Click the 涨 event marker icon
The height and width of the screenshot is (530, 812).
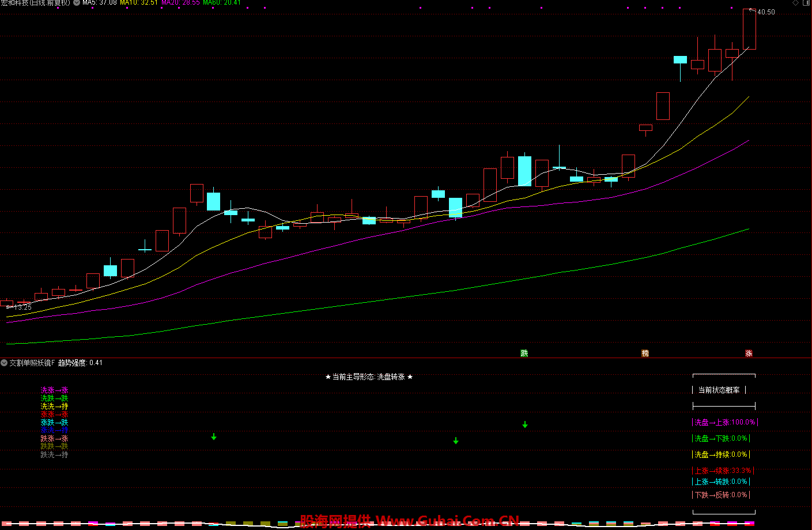point(749,353)
